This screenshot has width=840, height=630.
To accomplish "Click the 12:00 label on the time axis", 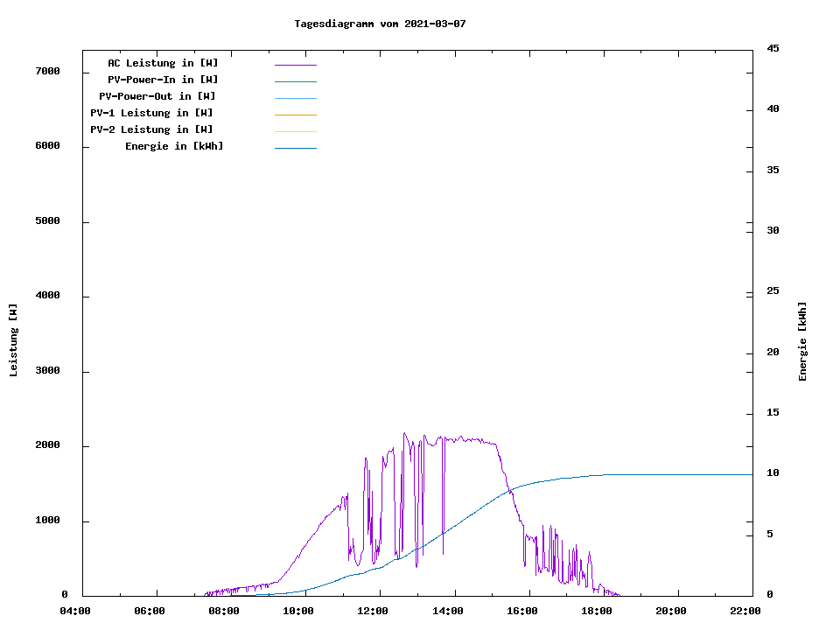I will (373, 611).
